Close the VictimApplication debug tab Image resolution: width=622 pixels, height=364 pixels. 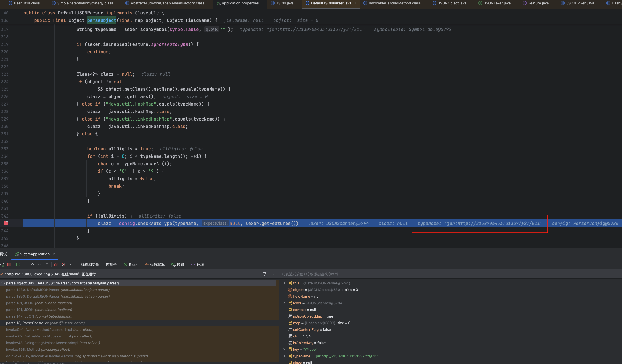tap(54, 254)
